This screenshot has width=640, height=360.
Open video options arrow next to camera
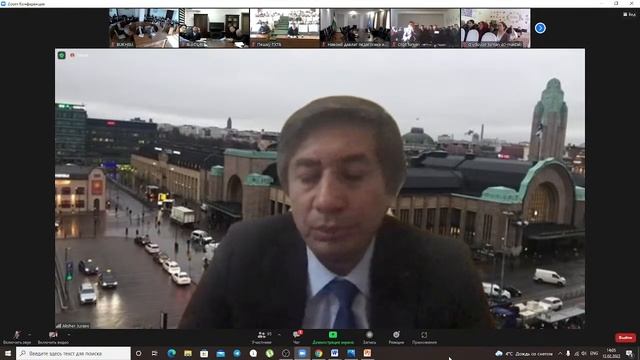[x=69, y=335]
